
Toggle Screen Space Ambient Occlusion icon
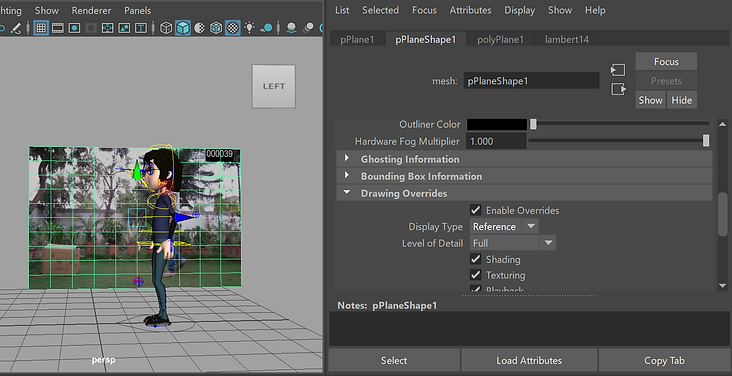click(x=291, y=28)
